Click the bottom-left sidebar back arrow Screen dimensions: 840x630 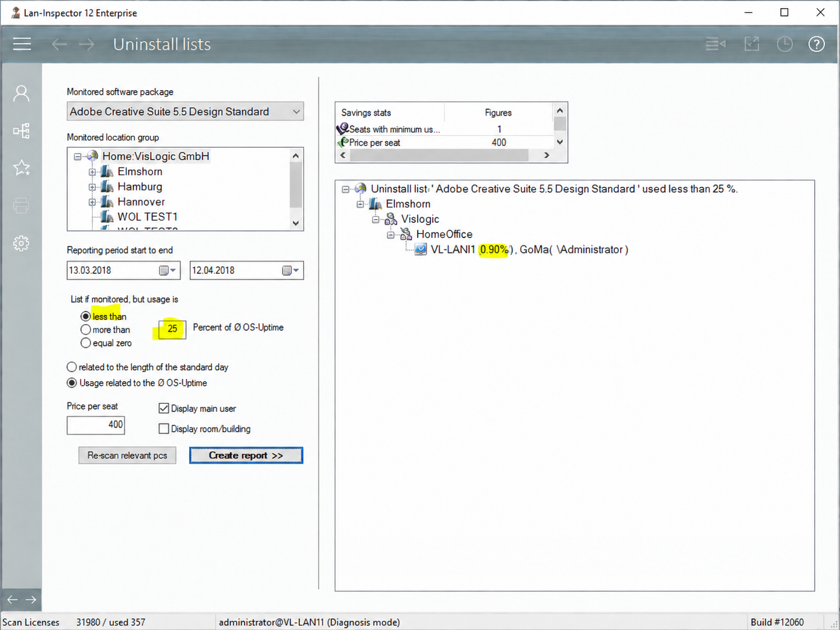point(12,599)
